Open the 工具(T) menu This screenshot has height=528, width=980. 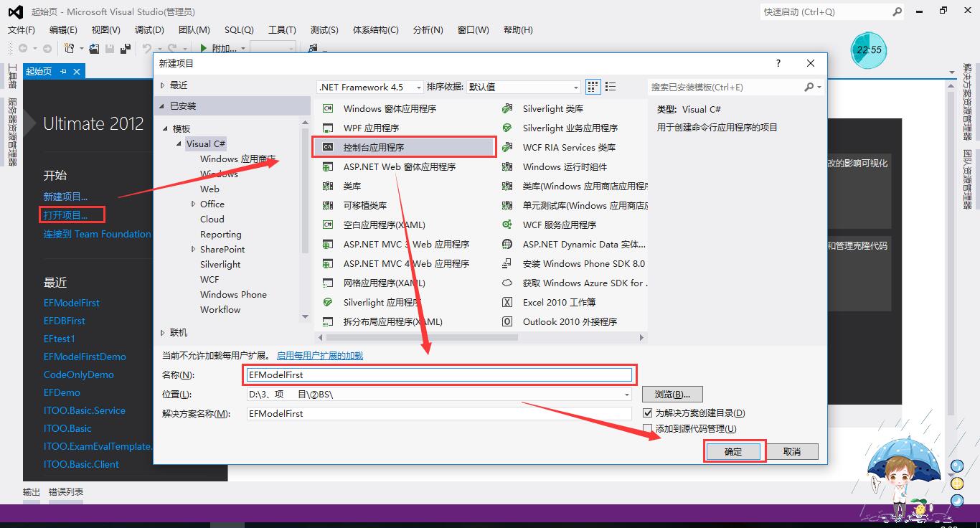click(x=282, y=29)
